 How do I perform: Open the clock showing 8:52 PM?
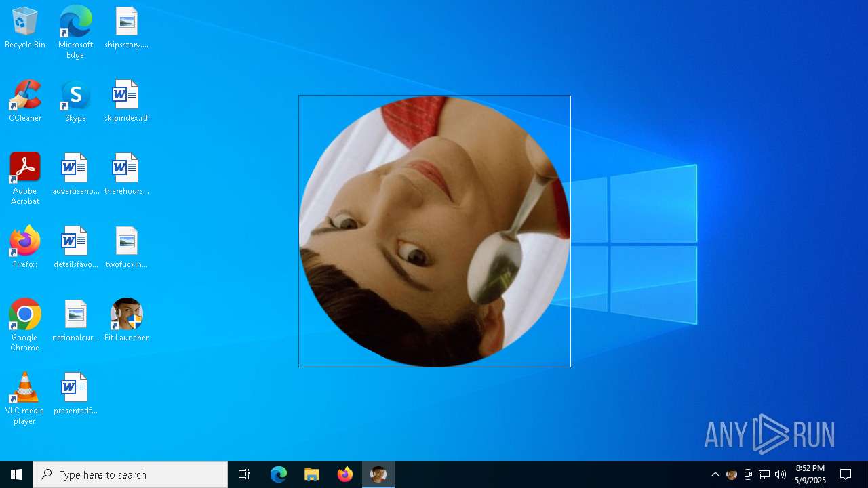pyautogui.click(x=810, y=474)
